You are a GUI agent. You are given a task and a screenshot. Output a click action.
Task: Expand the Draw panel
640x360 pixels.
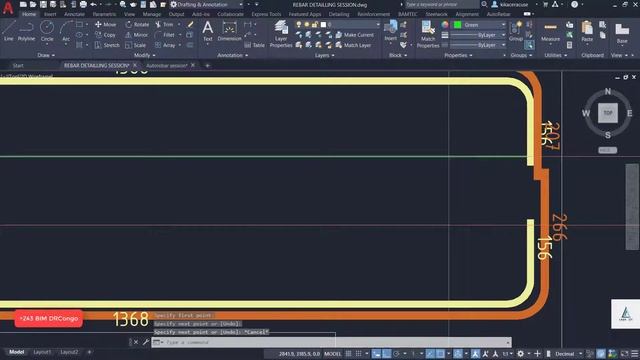tap(46, 55)
